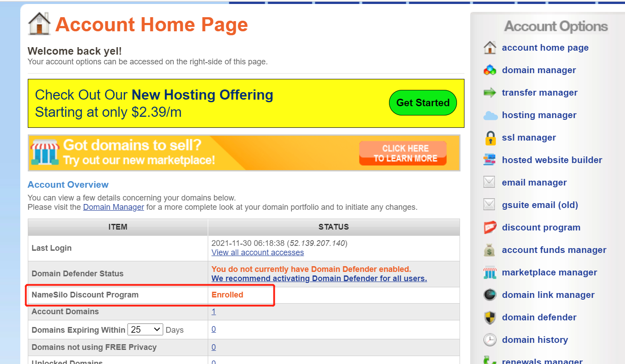Viewport: 625px width, 364px height.
Task: Click the storefront marketplace manager icon
Action: (x=490, y=273)
